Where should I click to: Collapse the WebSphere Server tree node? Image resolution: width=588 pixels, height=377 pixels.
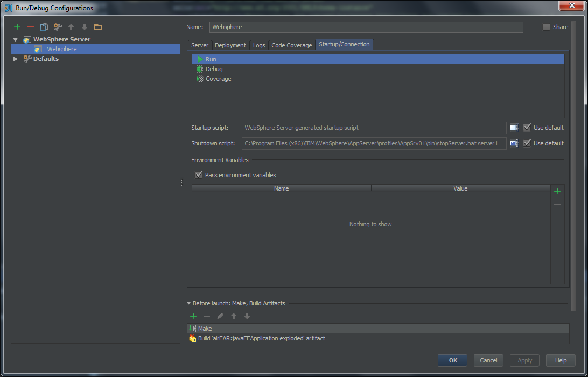tap(16, 39)
